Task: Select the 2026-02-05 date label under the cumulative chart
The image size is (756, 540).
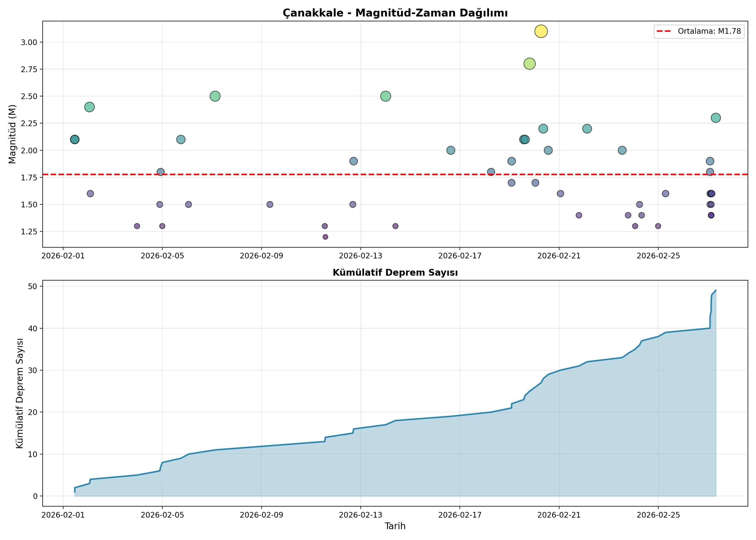Action: coord(162,515)
